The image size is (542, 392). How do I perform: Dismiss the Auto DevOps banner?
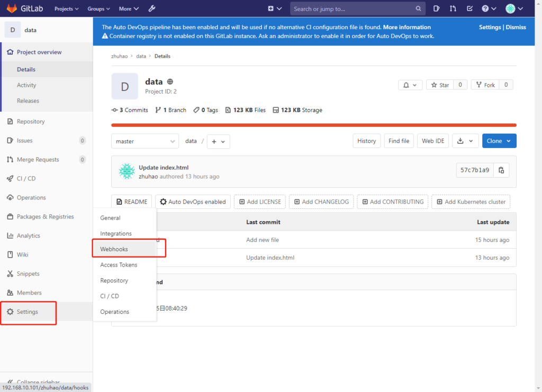pos(516,28)
